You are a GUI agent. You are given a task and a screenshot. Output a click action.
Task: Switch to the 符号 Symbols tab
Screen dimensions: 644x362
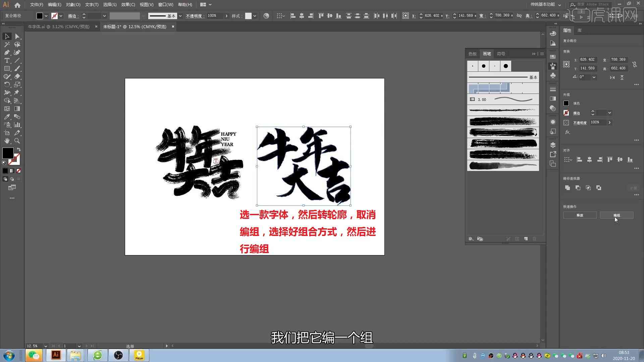[x=501, y=53]
